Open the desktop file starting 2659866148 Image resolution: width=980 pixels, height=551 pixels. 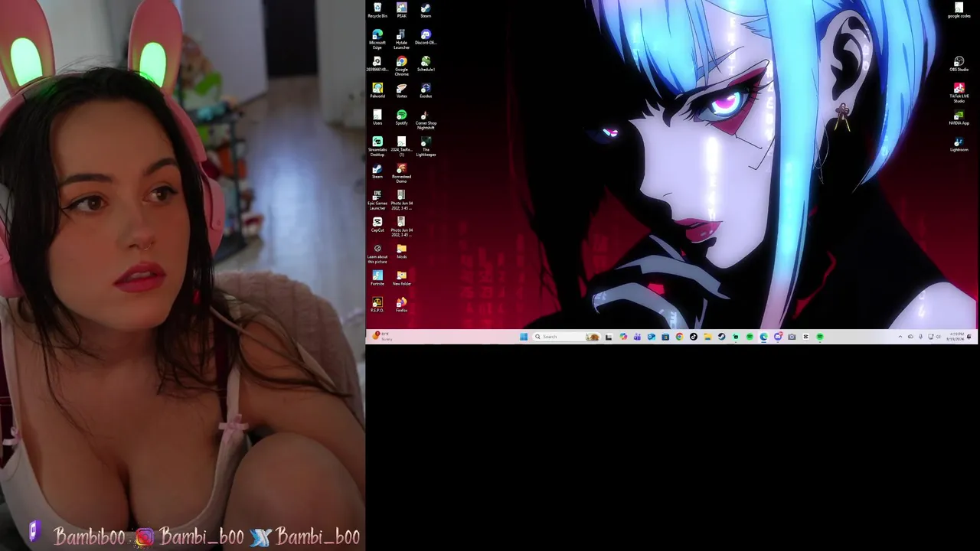coord(377,64)
